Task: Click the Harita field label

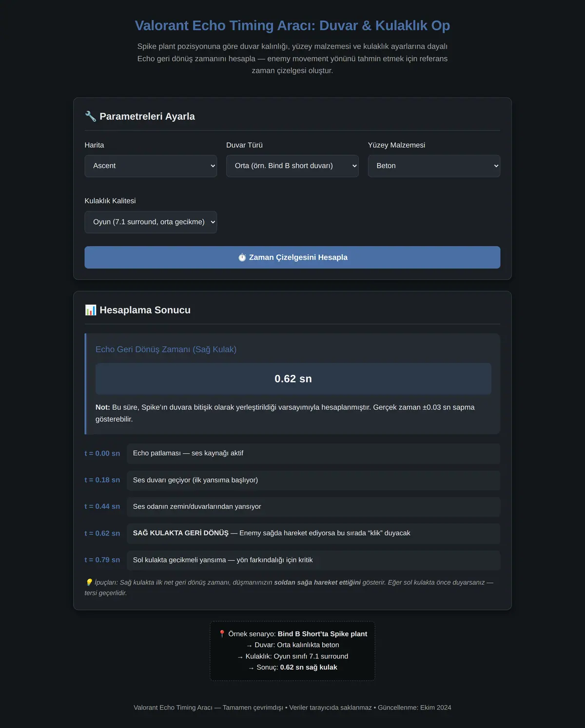Action: [x=94, y=145]
